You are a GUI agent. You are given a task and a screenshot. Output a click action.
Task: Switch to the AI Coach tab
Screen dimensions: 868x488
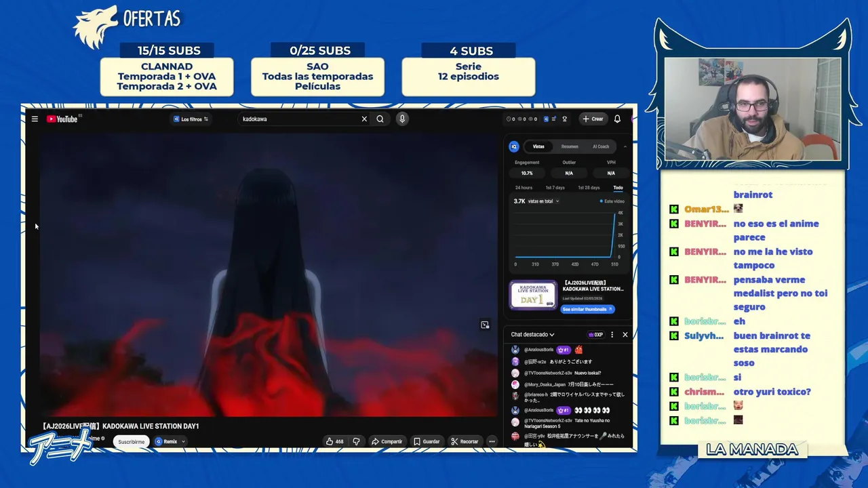(x=601, y=146)
